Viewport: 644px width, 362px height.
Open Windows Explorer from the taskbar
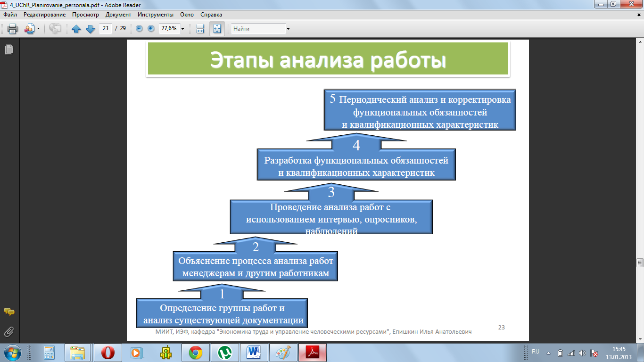(77, 353)
